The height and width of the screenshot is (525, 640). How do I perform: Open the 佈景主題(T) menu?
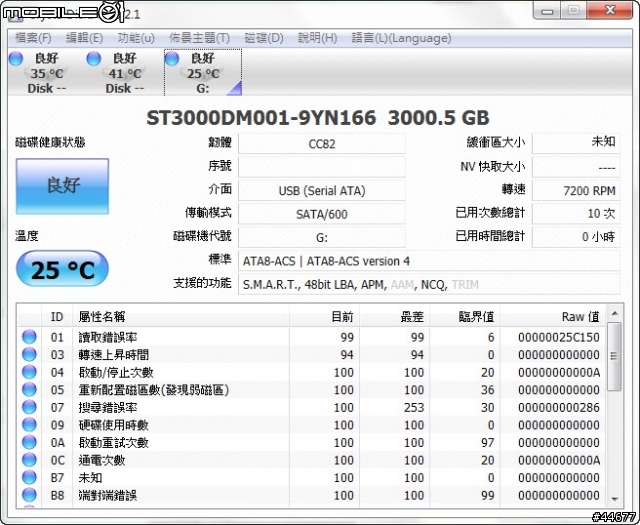click(200, 38)
